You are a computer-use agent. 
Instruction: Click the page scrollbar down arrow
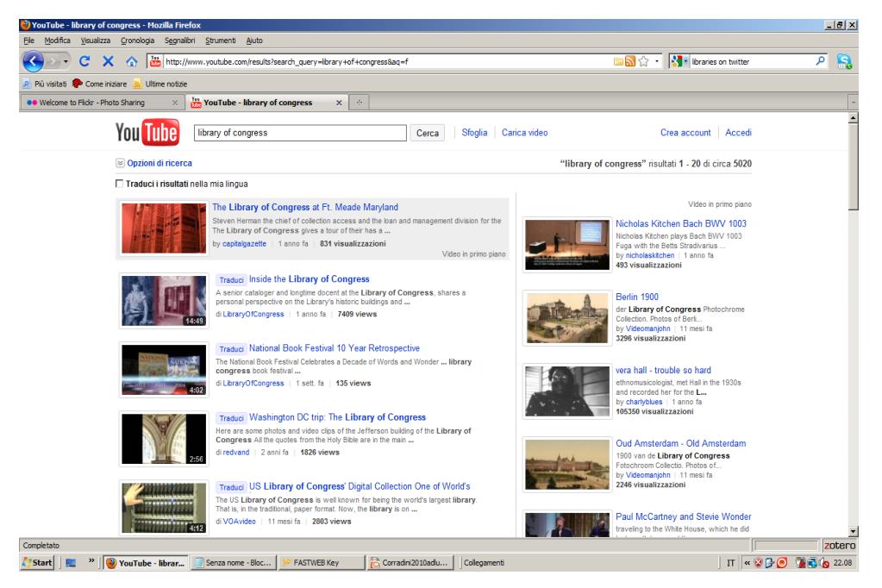(854, 531)
